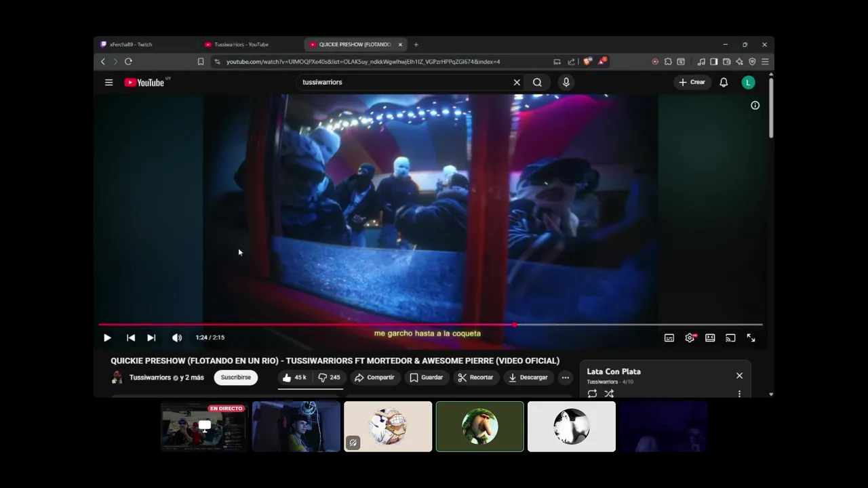Skip to the previous playlist video
Viewport: 868px width, 488px height.
[x=131, y=338]
